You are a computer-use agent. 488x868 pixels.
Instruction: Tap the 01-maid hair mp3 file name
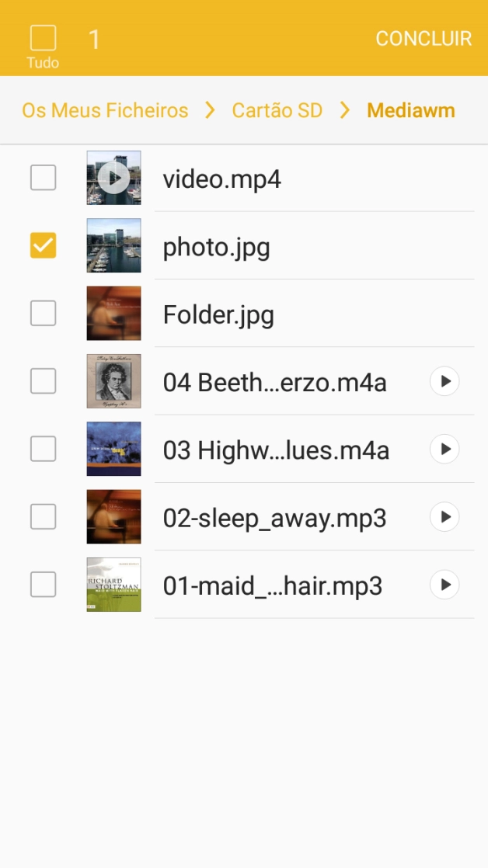point(272,585)
